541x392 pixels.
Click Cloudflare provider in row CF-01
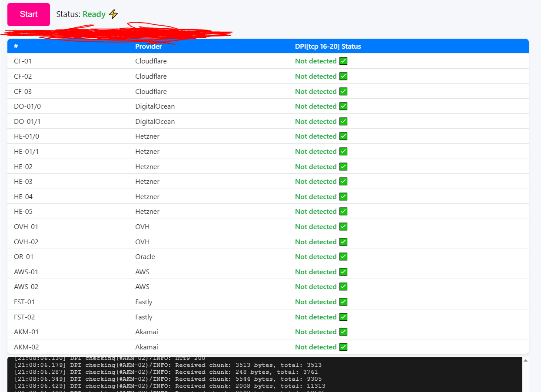click(x=151, y=61)
